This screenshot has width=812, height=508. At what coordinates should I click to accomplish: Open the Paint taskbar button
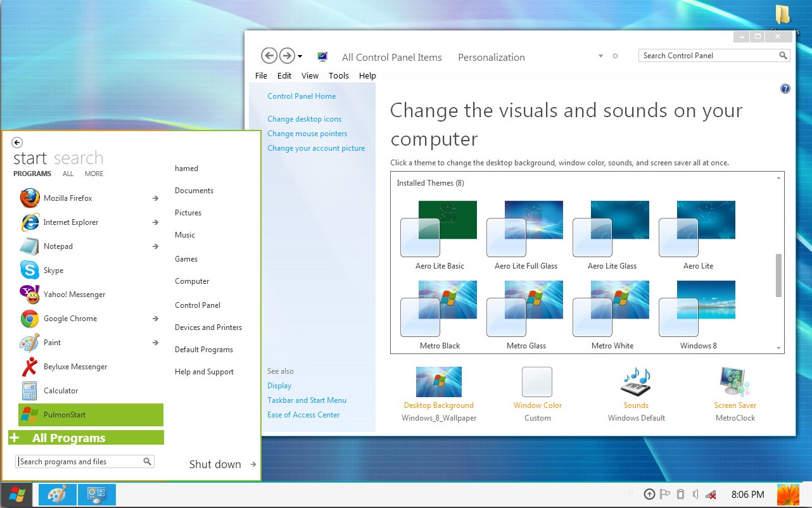pos(58,495)
